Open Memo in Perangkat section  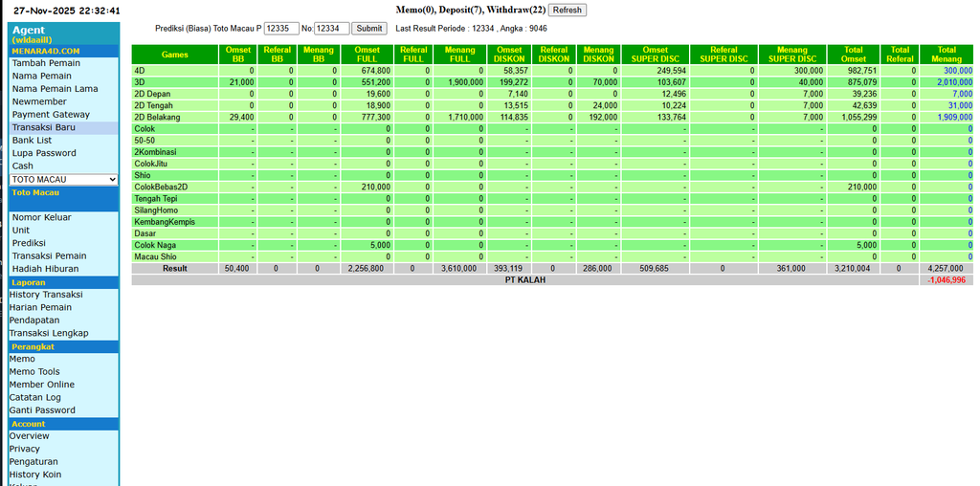(22, 359)
